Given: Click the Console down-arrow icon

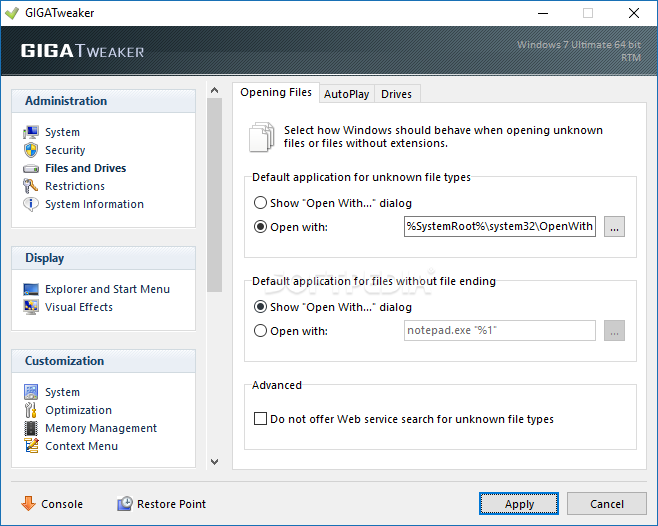Looking at the screenshot, I should click(29, 503).
